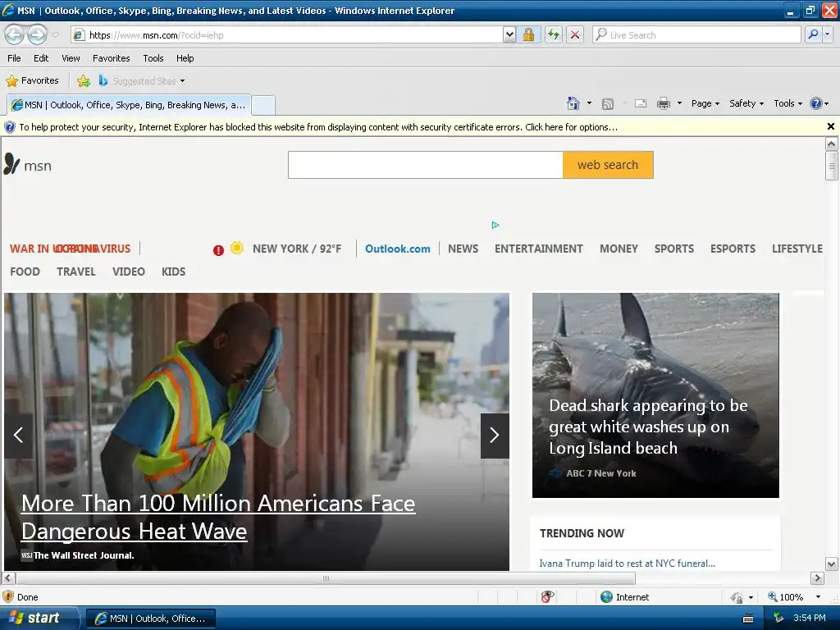The width and height of the screenshot is (840, 630).
Task: Click the Live Search magnifier button
Action: point(813,34)
